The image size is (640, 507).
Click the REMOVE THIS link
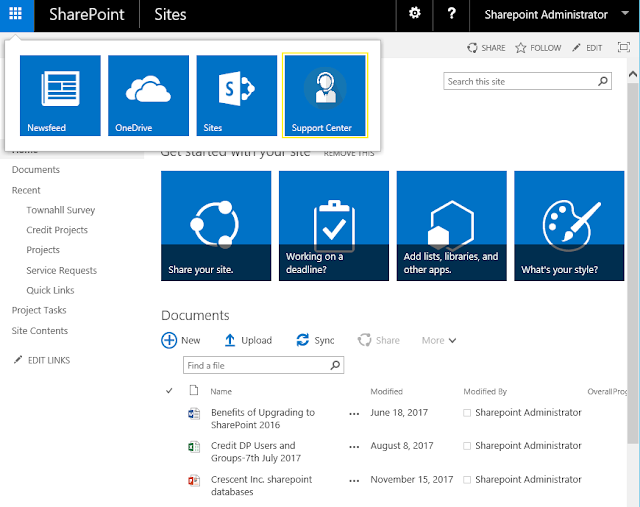(x=349, y=153)
